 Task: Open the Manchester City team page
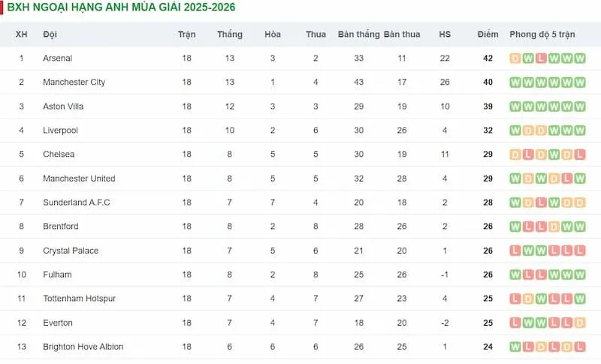tap(74, 83)
